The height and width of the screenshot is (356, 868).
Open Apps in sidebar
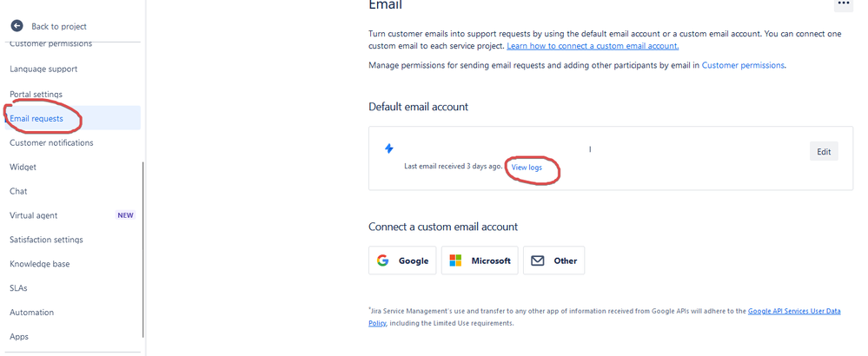click(x=19, y=337)
